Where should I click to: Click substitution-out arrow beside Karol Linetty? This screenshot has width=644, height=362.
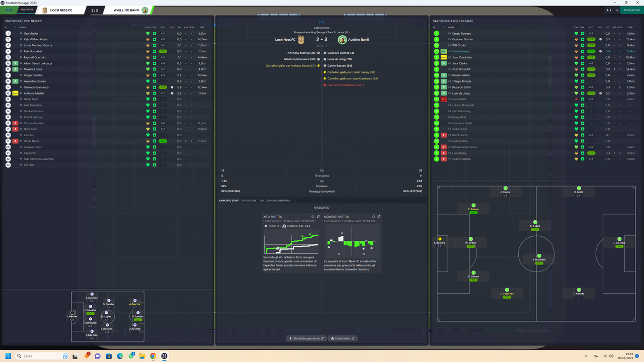tap(444, 135)
